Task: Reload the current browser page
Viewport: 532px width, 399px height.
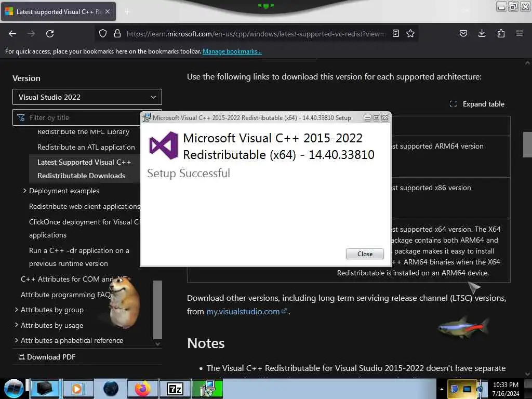Action: click(50, 34)
